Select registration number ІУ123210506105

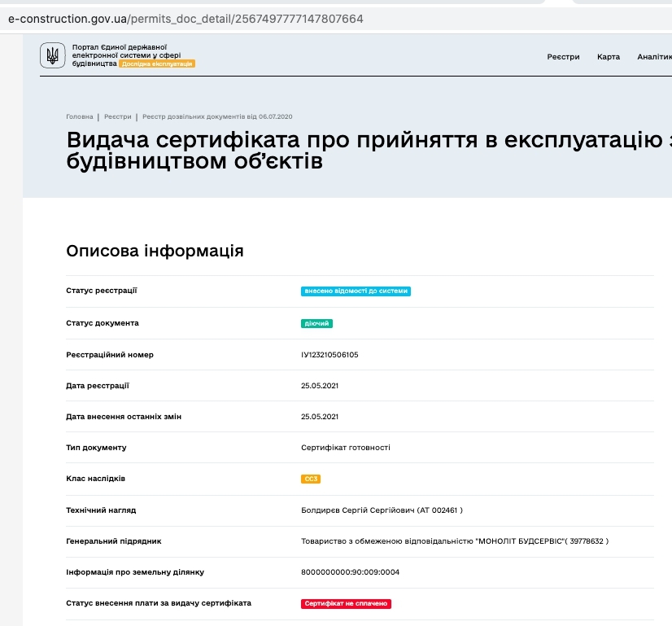[329, 355]
